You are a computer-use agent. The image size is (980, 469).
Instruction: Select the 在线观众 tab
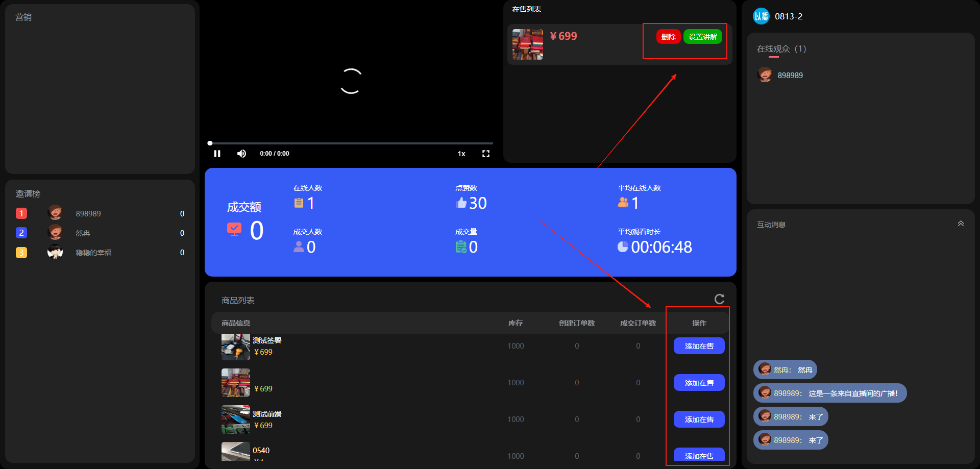(x=781, y=49)
